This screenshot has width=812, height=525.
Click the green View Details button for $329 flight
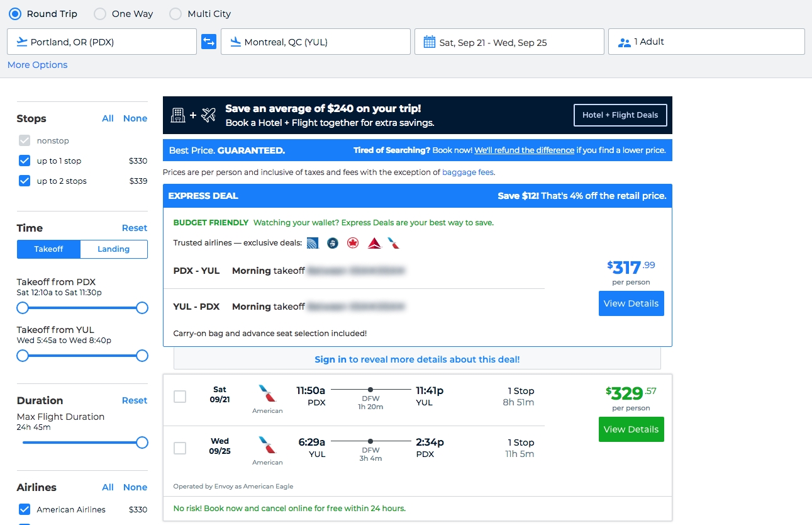click(x=631, y=429)
